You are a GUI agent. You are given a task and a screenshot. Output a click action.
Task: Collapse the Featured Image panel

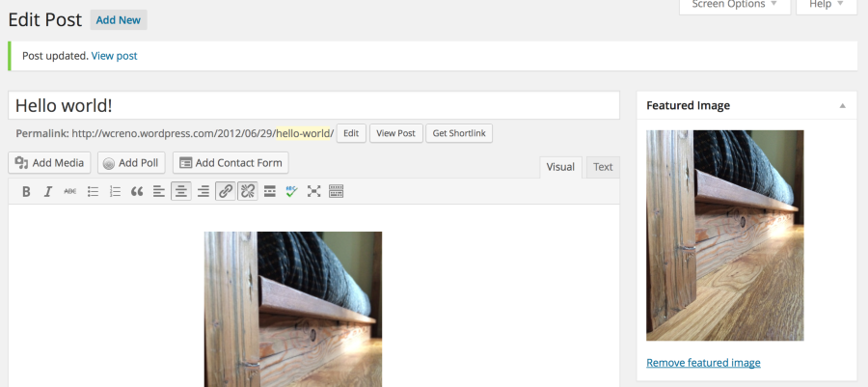click(842, 105)
